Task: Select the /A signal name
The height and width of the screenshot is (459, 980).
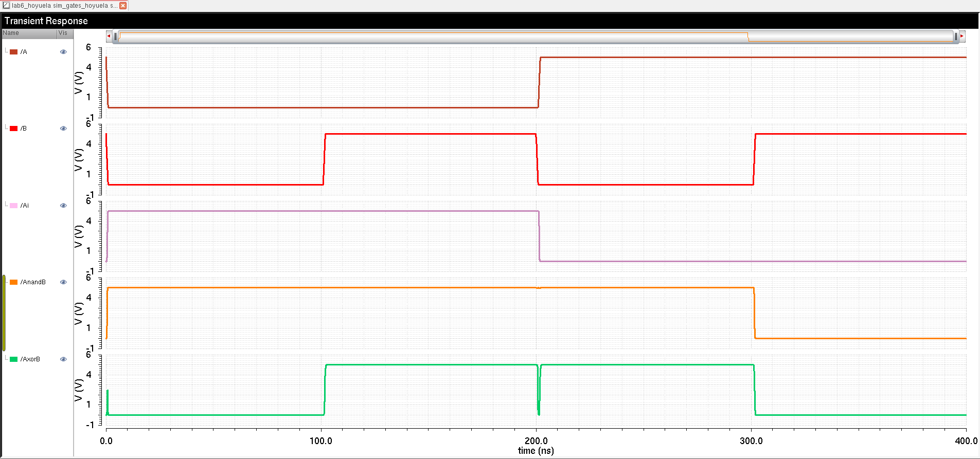Action: click(x=24, y=52)
